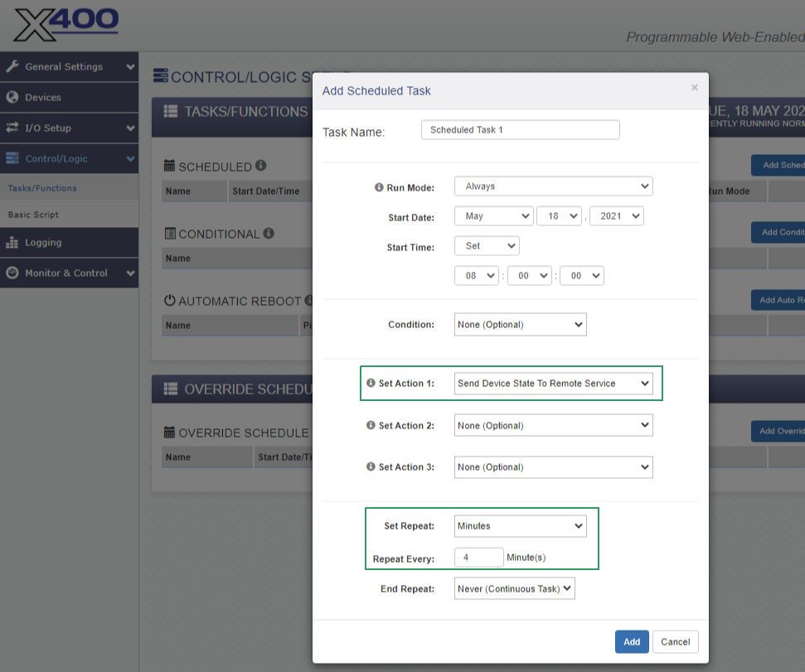Expand the General Settings sidebar menu
This screenshot has width=805, height=672.
[69, 67]
